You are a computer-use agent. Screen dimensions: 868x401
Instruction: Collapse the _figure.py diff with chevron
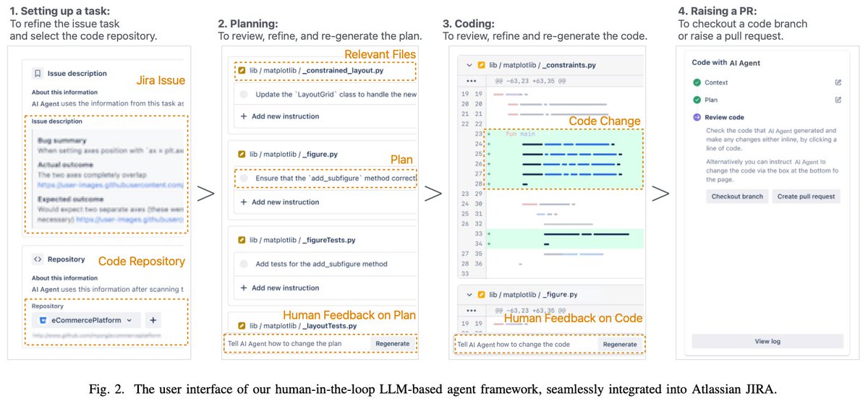point(469,295)
